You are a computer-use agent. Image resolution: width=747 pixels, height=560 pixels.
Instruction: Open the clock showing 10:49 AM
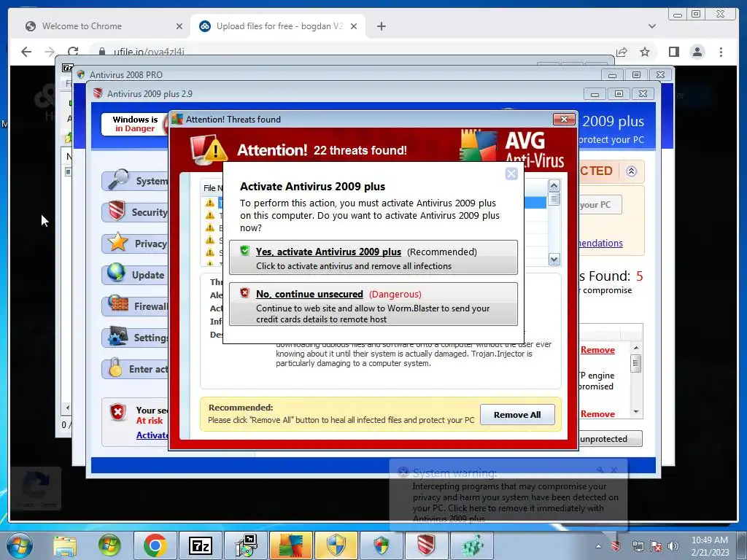[710, 546]
